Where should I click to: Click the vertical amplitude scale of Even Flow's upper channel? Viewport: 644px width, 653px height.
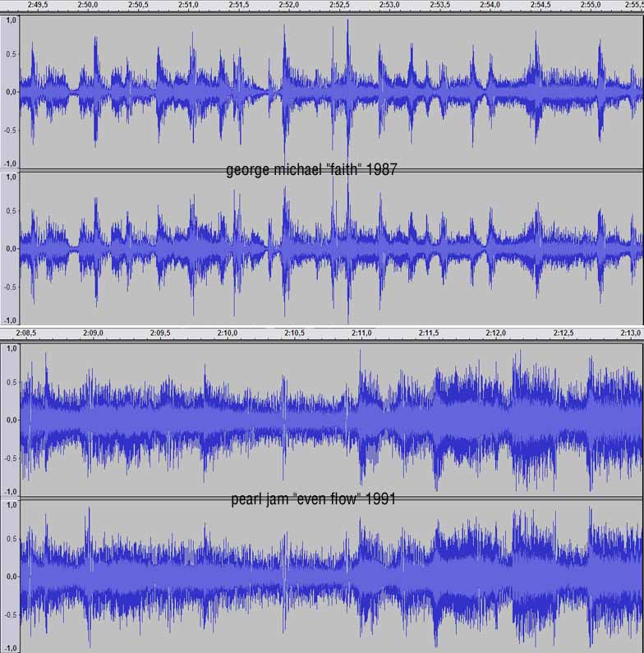[x=10, y=420]
